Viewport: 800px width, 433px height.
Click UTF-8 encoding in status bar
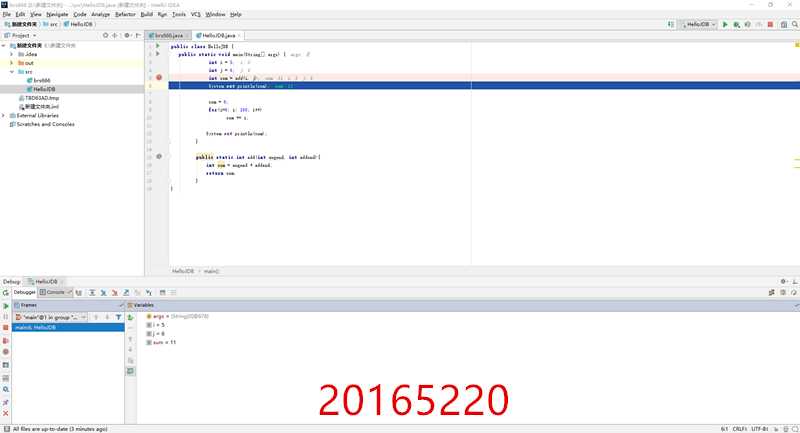point(759,429)
